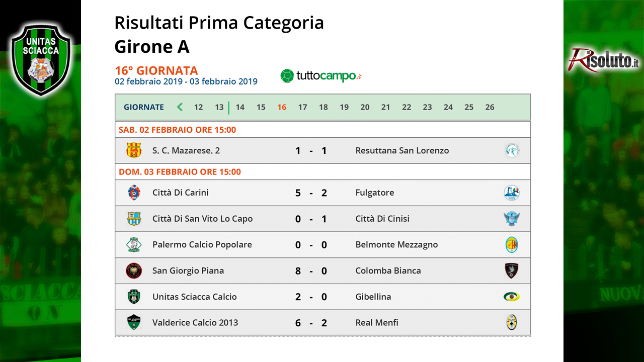644x362 pixels.
Task: Switch to giornata 26
Action: point(490,107)
